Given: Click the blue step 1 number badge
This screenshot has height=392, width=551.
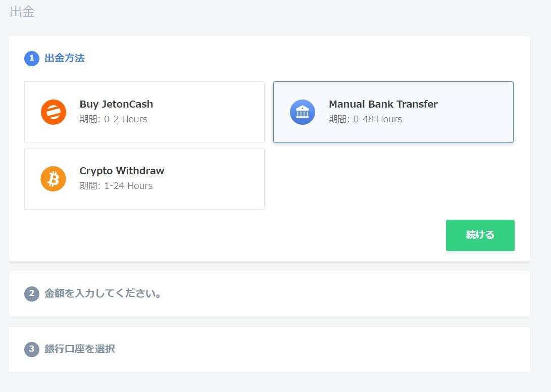Looking at the screenshot, I should pos(32,59).
